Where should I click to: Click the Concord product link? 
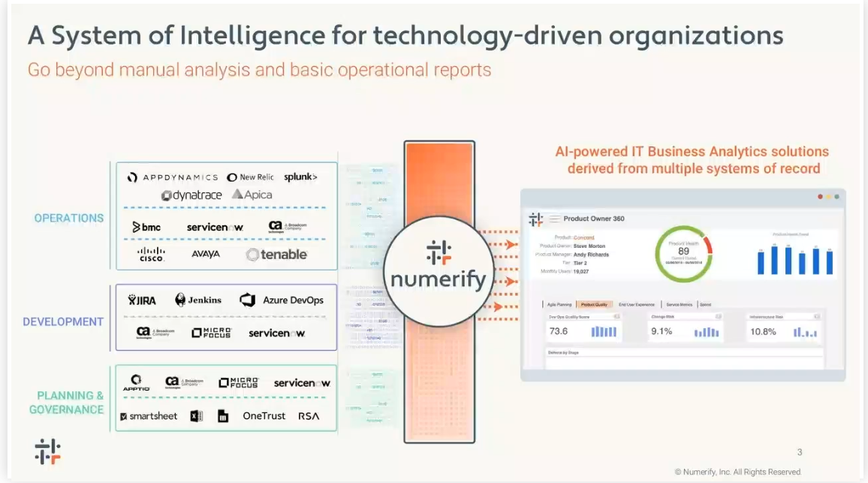pyautogui.click(x=583, y=237)
